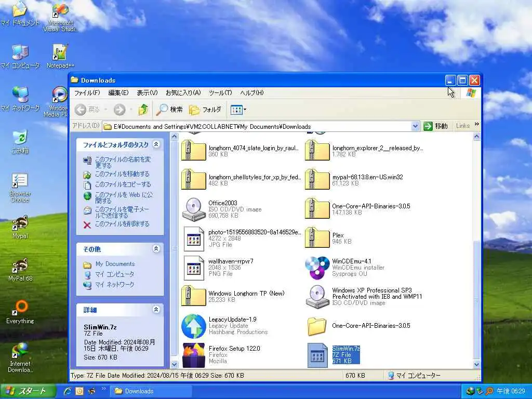Click the address bar path field
The image size is (532, 399).
point(257,127)
